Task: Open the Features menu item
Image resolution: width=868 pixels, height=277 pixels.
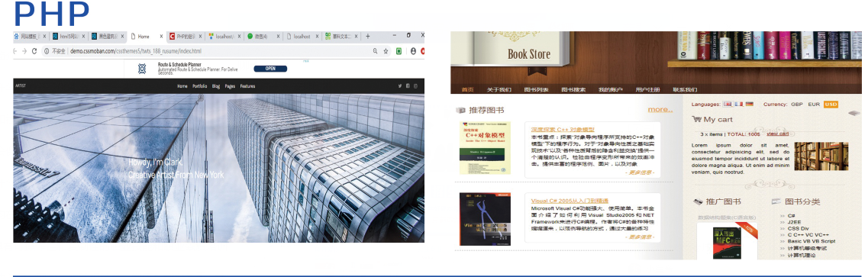Action: click(247, 86)
